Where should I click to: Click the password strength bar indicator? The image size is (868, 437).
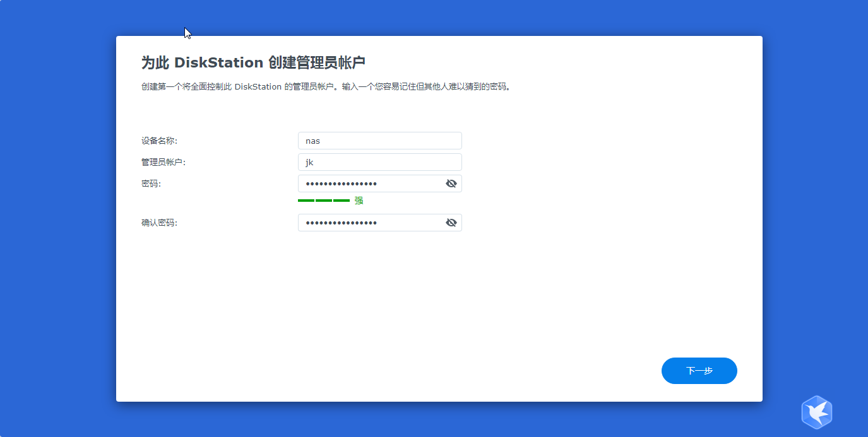324,201
